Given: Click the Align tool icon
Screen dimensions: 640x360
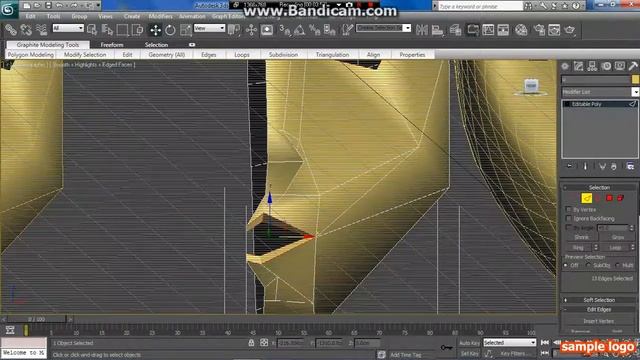Looking at the screenshot, I should pyautogui.click(x=437, y=30).
